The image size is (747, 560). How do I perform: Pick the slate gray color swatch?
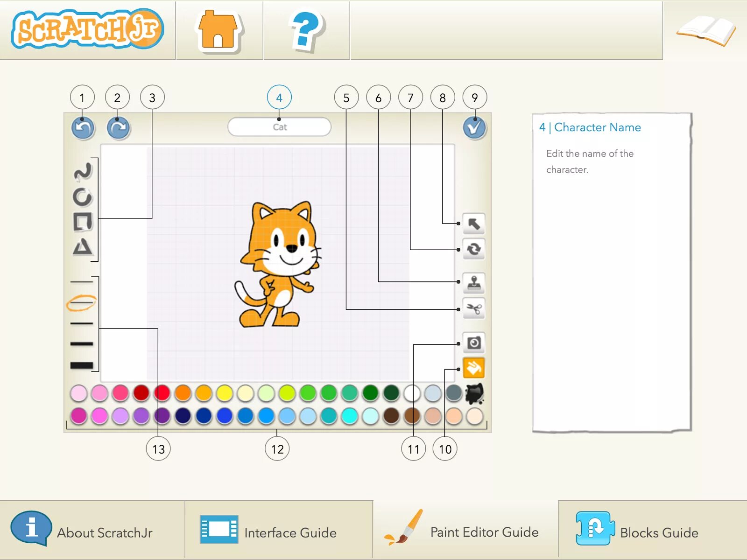(454, 393)
